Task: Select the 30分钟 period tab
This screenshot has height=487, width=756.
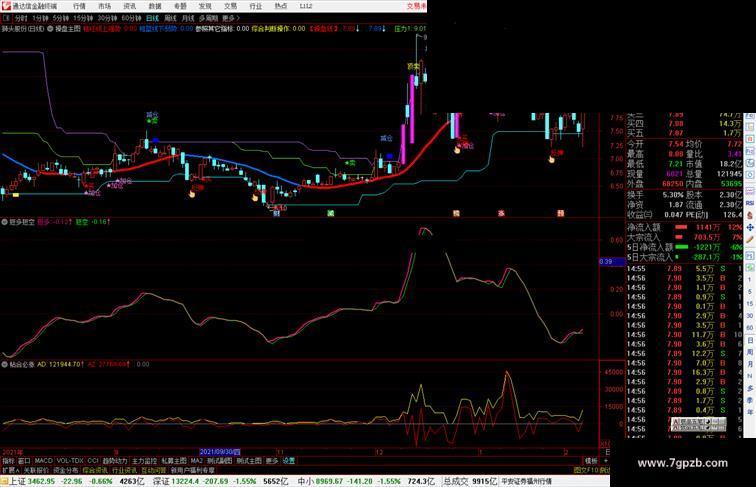Action: point(107,18)
